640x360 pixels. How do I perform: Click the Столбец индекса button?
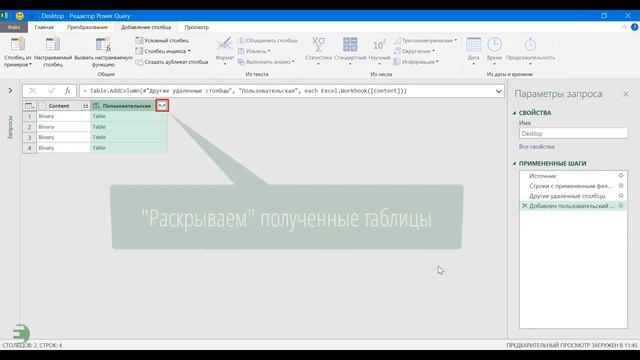162,51
